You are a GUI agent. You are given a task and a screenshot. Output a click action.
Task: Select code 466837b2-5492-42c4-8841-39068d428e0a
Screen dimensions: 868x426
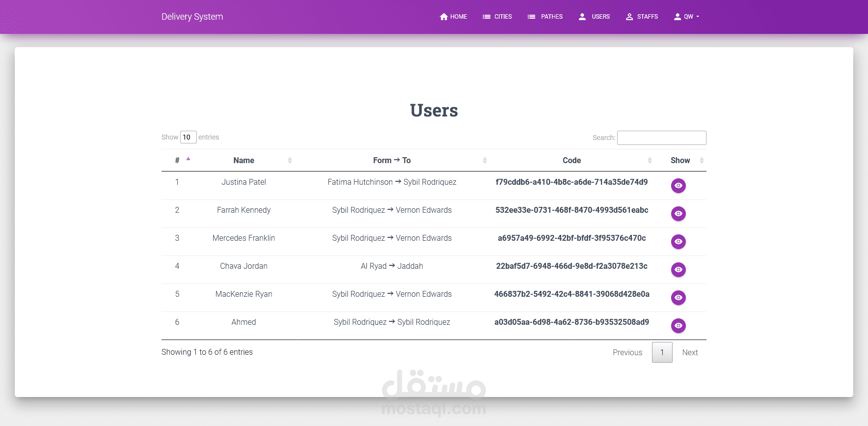[571, 294]
